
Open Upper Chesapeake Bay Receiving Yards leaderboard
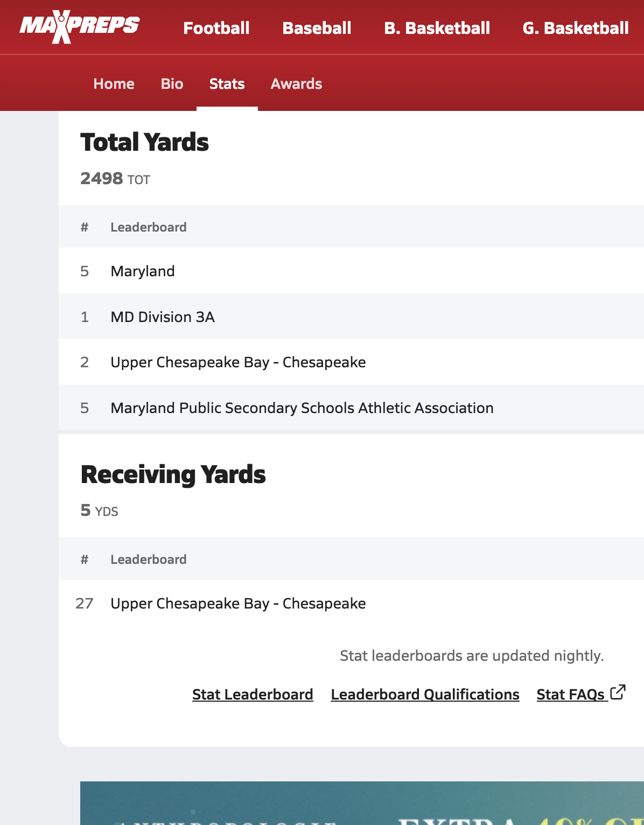coord(238,604)
